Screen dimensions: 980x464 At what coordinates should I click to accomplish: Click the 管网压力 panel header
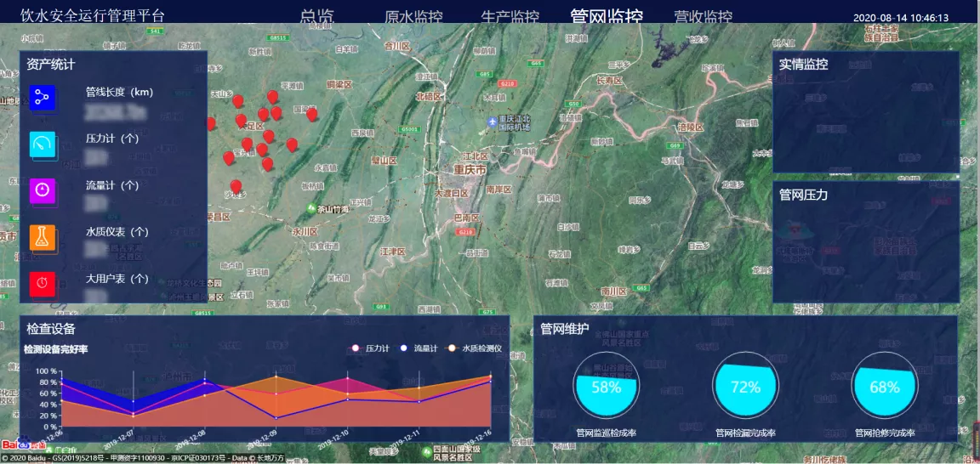tap(804, 195)
